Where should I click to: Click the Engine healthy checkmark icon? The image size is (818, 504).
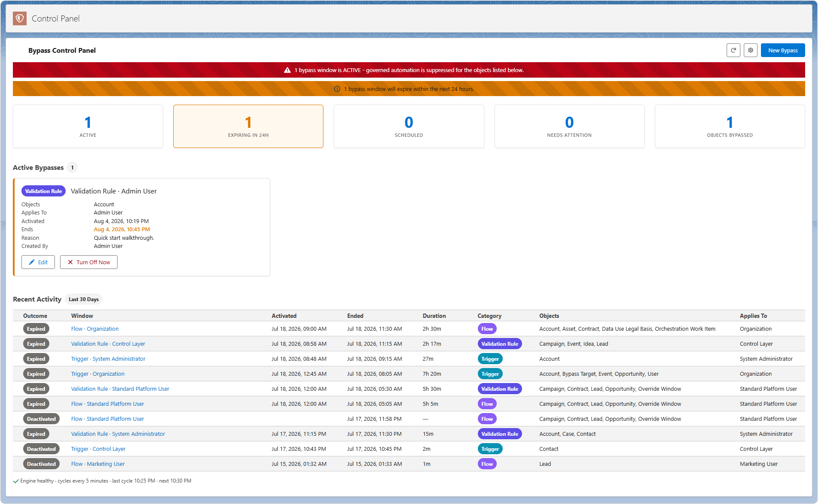pos(16,481)
